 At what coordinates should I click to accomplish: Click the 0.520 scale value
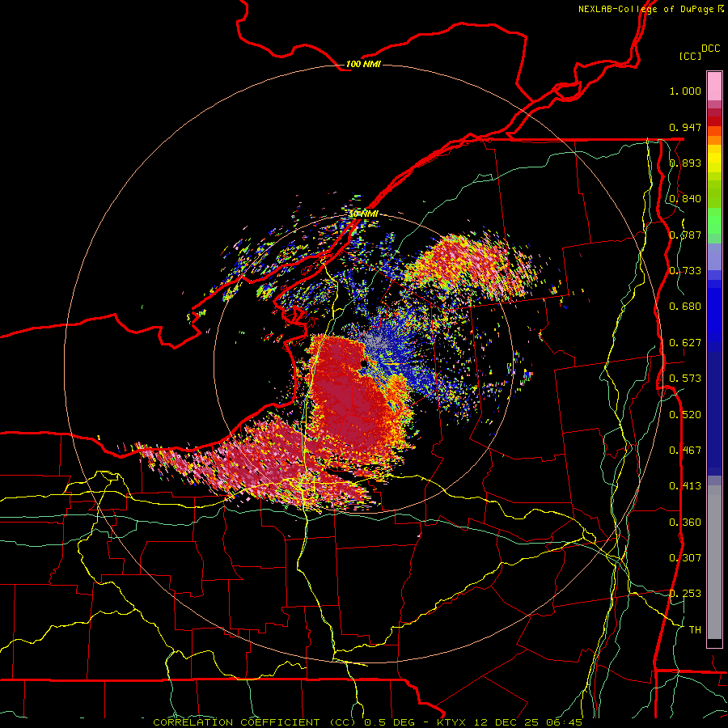tap(685, 415)
